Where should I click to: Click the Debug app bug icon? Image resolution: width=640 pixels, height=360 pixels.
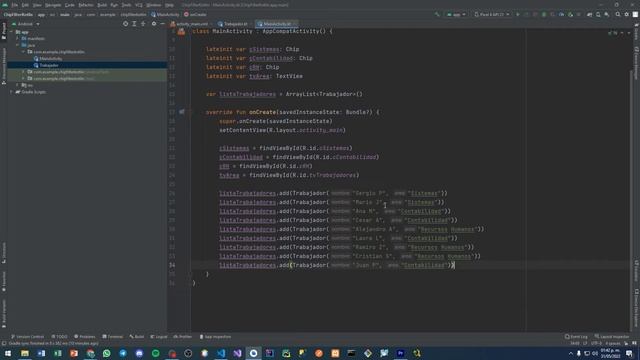[544, 14]
